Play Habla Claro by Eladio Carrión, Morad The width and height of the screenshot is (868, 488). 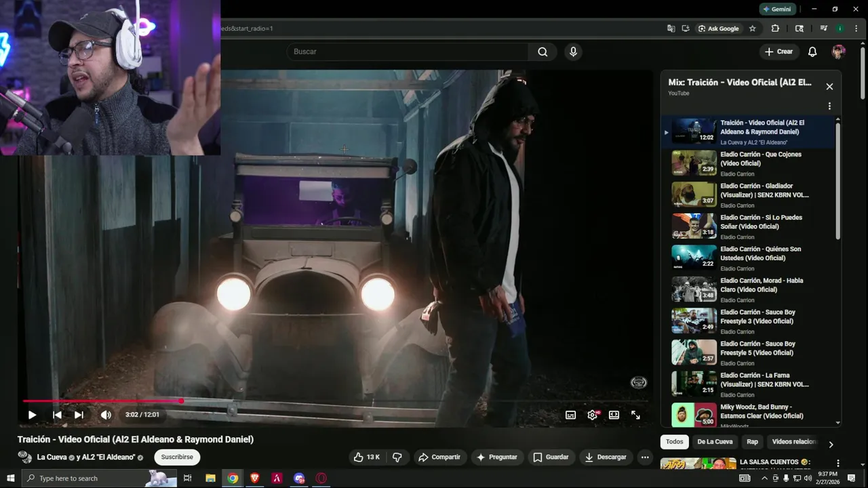(749, 290)
